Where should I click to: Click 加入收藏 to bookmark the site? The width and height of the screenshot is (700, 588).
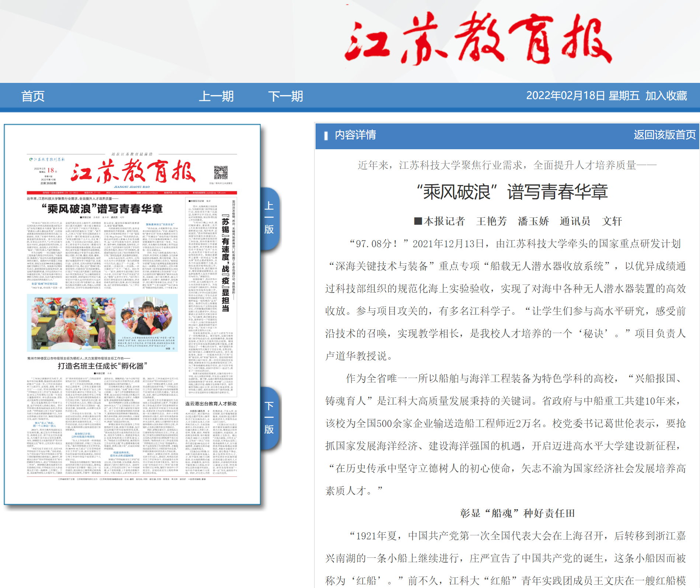[x=666, y=96]
